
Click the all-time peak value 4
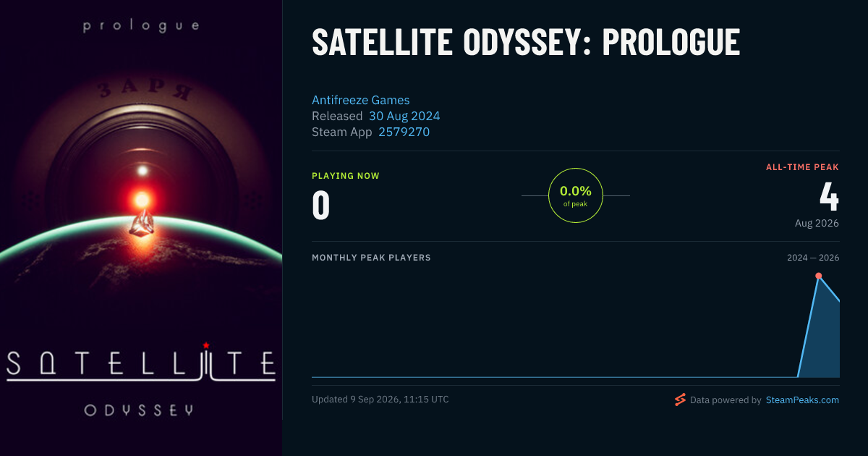(829, 197)
